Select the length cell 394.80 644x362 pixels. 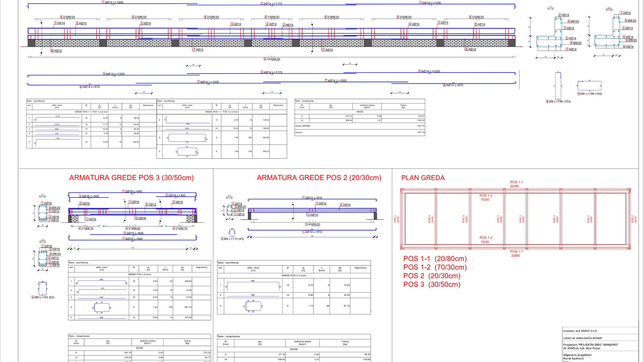tap(188, 282)
